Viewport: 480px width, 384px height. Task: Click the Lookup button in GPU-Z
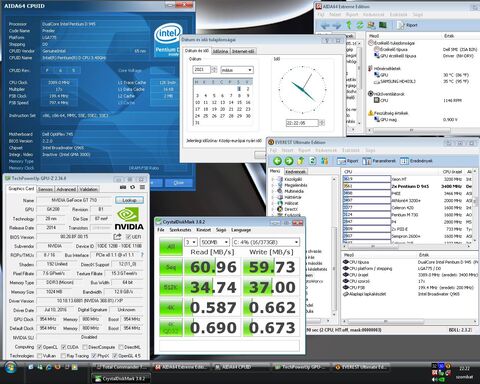(x=129, y=200)
